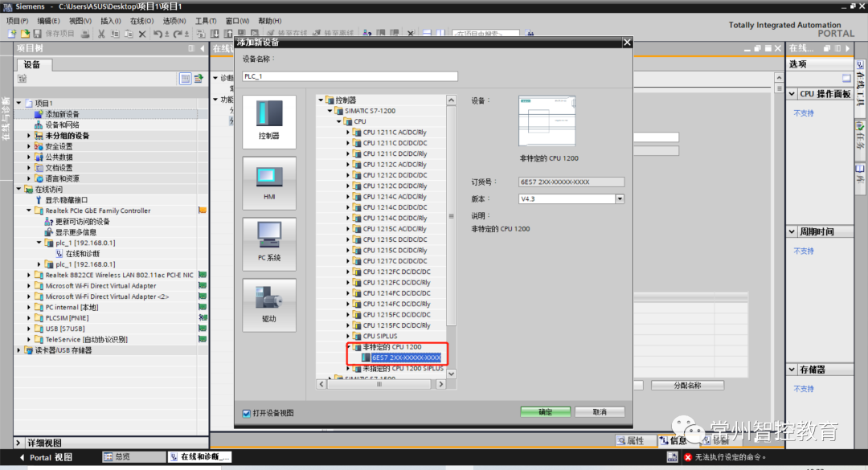Click the 显示/隐藏接口 wrench icon
This screenshot has height=470, width=868.
pos(39,200)
